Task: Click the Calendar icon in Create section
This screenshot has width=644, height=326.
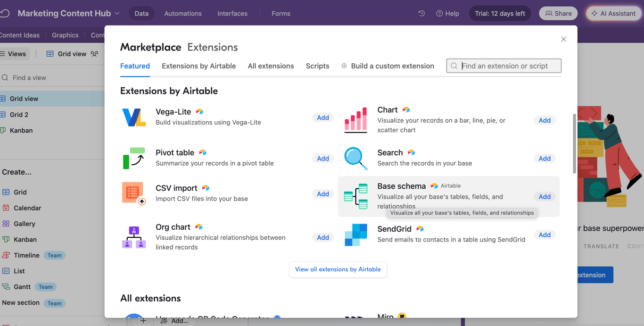Action: (6, 208)
